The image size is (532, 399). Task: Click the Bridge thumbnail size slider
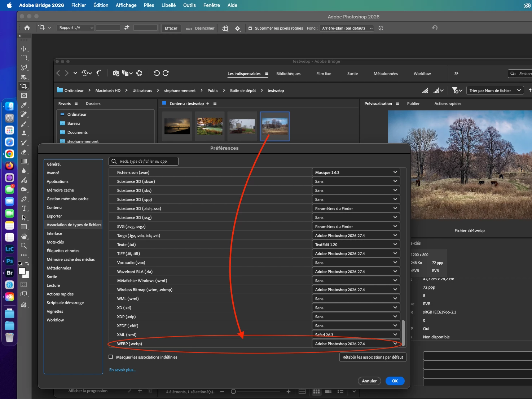click(233, 391)
